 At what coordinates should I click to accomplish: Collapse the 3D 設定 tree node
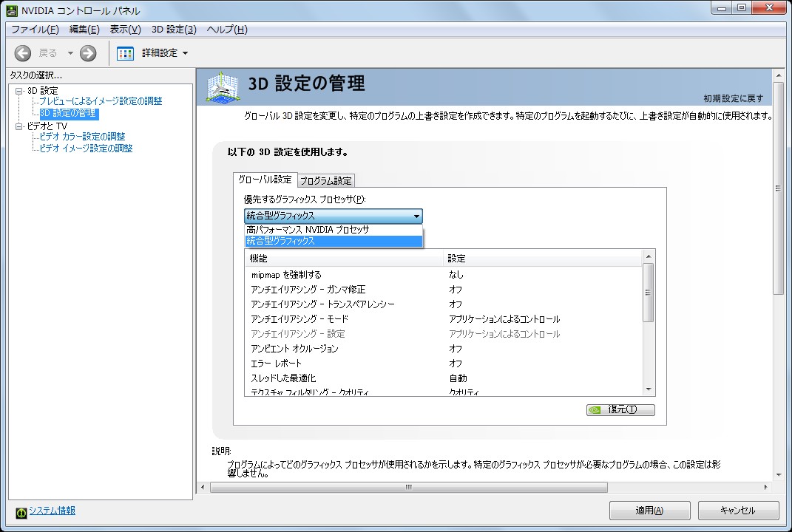coord(19,92)
